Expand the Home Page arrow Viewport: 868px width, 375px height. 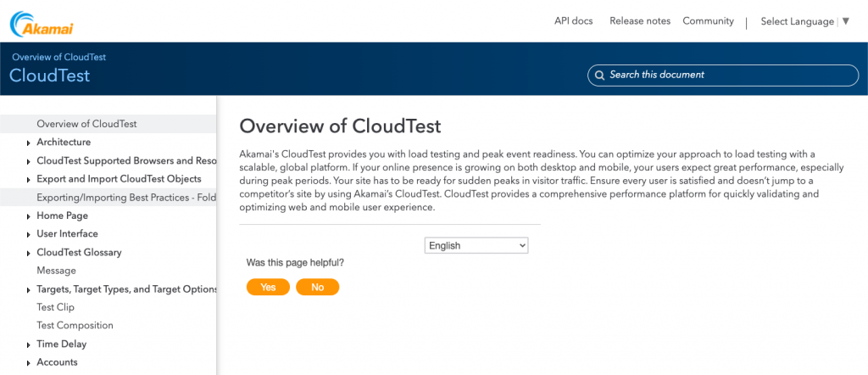pyautogui.click(x=28, y=216)
